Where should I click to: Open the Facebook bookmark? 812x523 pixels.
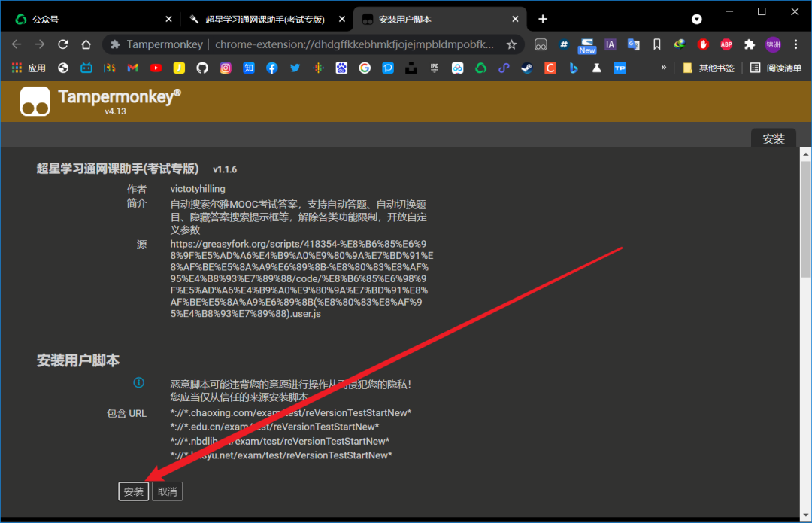tap(272, 68)
